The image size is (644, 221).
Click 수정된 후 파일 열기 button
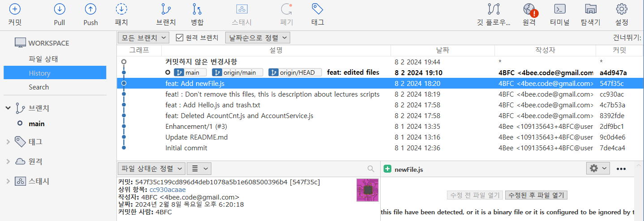(537, 195)
